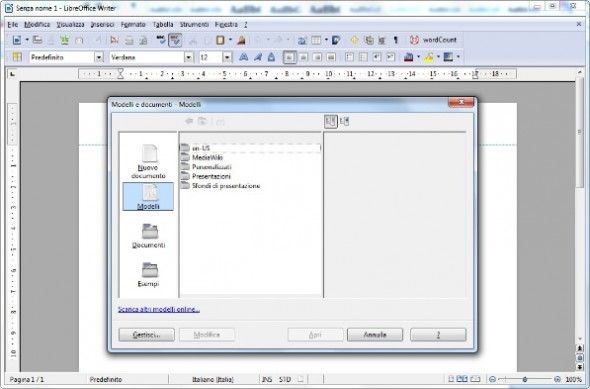Expand the Verdana font name dropdown

coord(189,57)
